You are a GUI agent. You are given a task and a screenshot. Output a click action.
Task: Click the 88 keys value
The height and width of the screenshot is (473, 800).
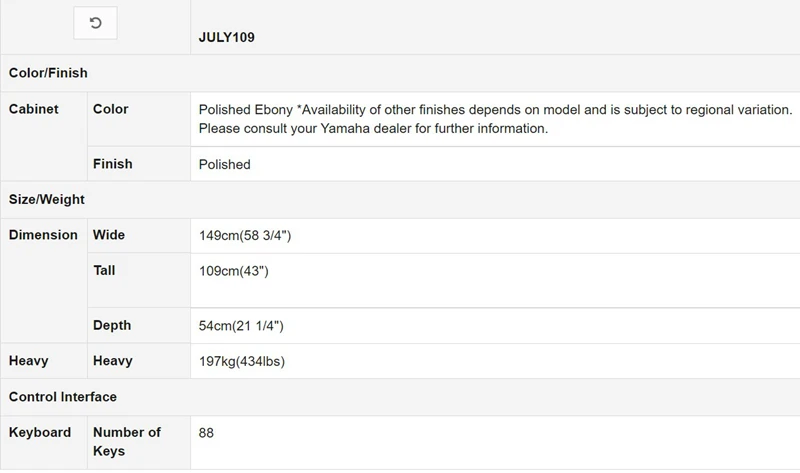(x=207, y=433)
